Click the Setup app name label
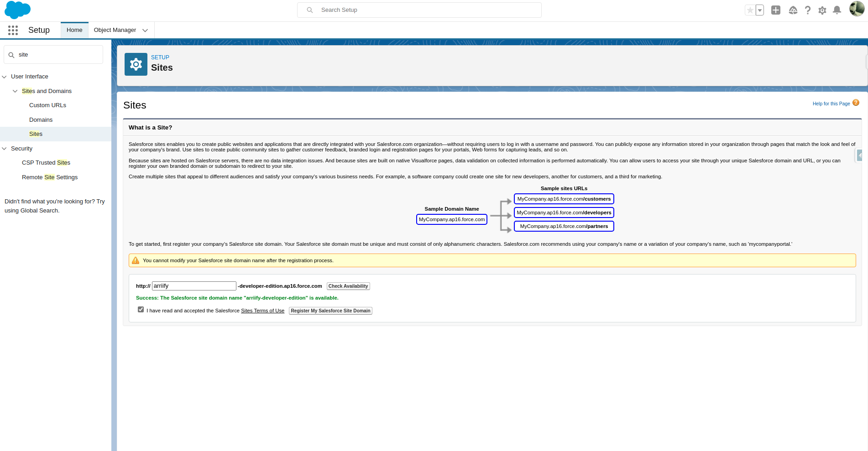Viewport: 868px width, 451px height. [x=39, y=30]
